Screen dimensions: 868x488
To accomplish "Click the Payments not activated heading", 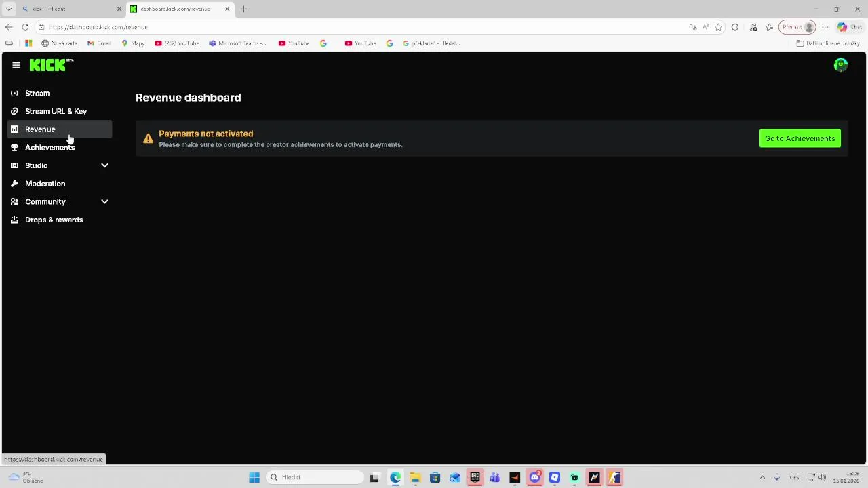I will pos(205,134).
